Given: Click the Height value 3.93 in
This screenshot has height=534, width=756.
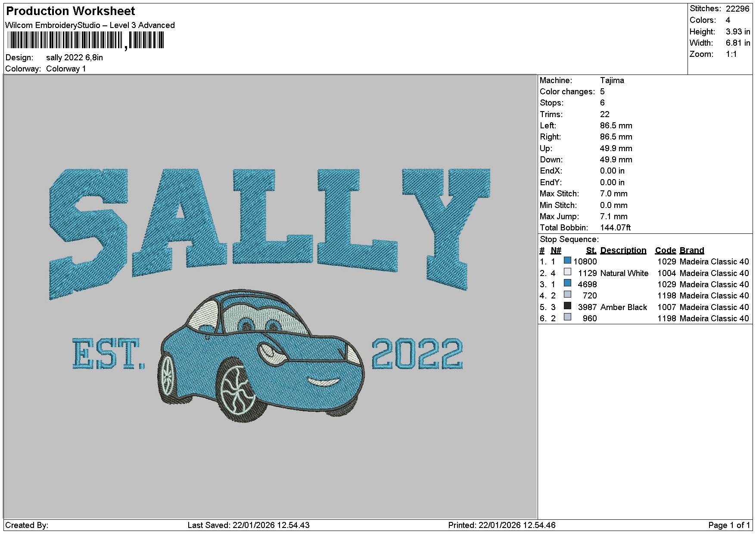Looking at the screenshot, I should pos(738,32).
